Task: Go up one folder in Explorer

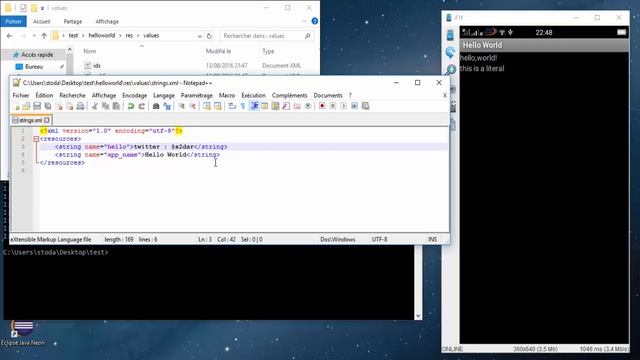Action: tap(44, 36)
